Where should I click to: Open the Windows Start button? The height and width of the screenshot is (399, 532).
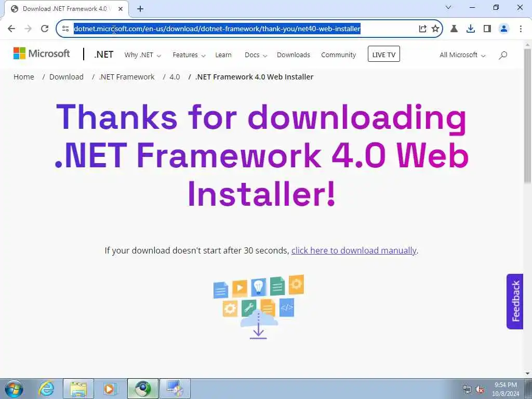[x=14, y=389]
